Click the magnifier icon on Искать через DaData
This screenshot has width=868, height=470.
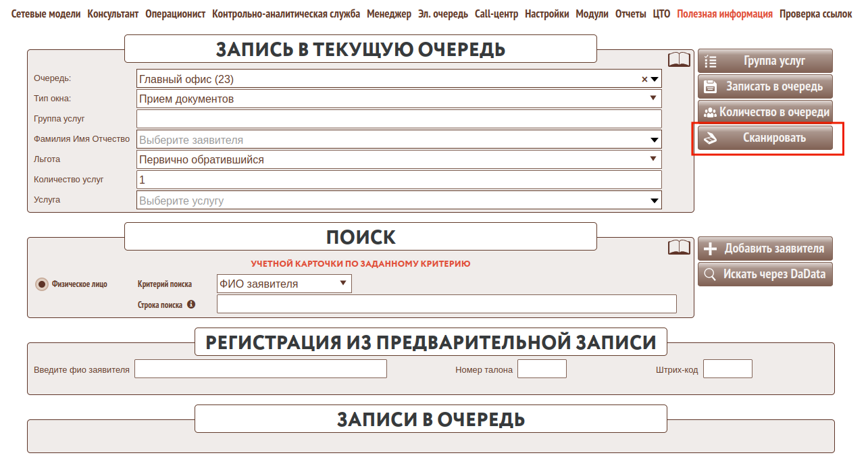[x=710, y=274]
